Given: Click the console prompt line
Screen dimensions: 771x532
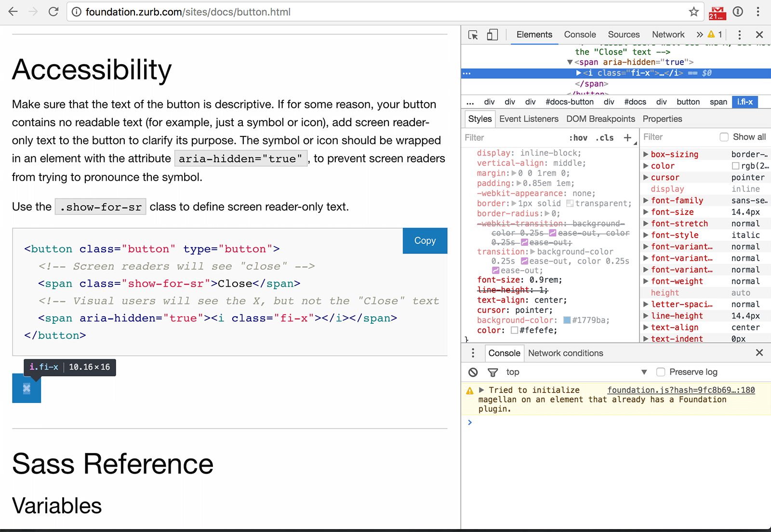Looking at the screenshot, I should point(616,423).
